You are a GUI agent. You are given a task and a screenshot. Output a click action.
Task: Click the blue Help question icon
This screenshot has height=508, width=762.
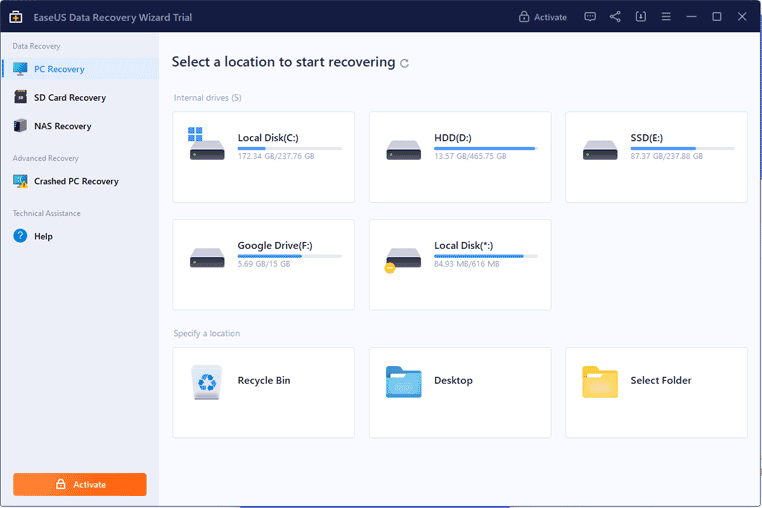[x=20, y=236]
